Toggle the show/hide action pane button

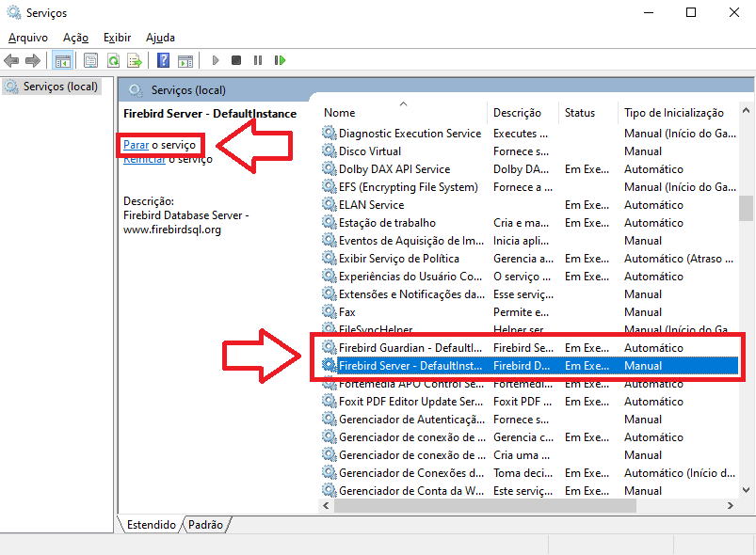185,60
